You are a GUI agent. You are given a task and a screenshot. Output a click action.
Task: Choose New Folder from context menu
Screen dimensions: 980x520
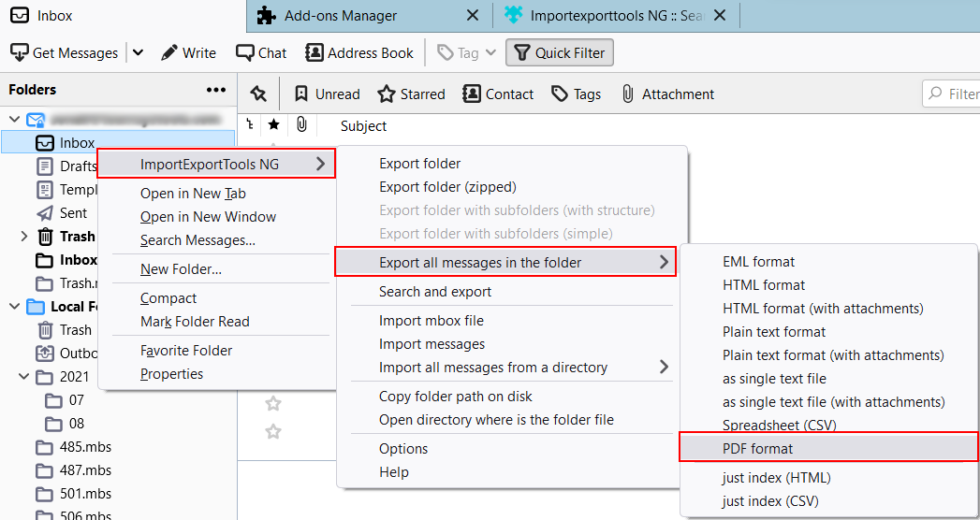pos(181,269)
